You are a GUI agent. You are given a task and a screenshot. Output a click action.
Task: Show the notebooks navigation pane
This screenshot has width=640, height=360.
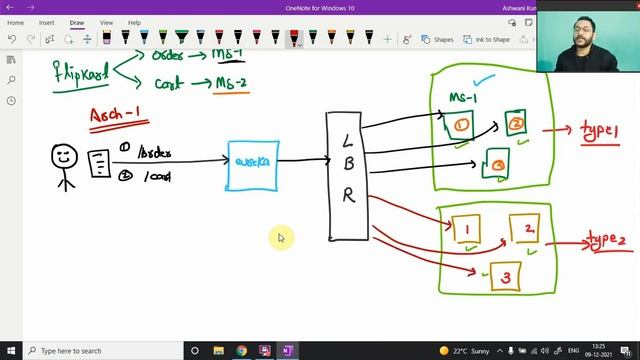pyautogui.click(x=11, y=60)
